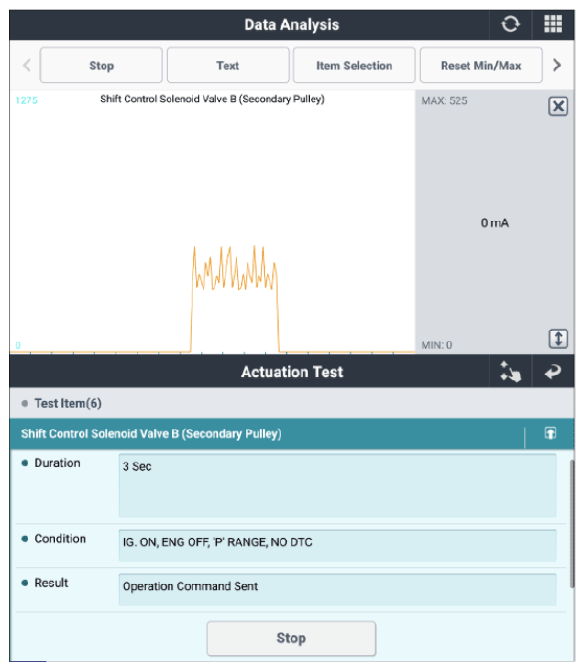Click the Result label
Screen dimensions: 585x671
51,583
